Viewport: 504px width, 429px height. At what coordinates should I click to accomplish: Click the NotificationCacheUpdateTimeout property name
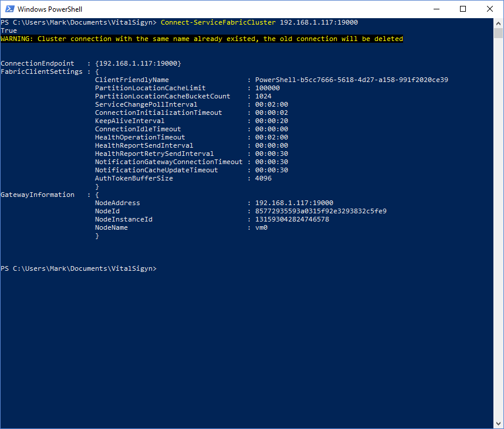156,170
